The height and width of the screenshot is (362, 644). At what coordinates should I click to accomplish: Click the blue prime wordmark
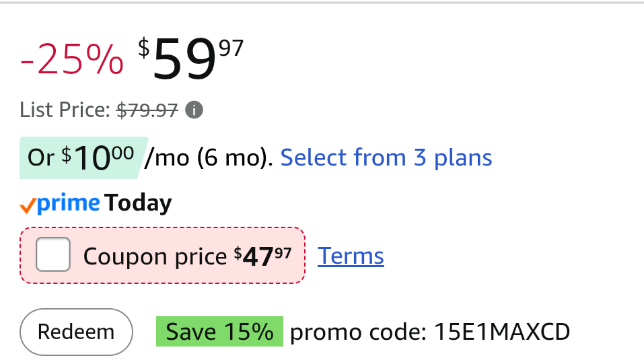[x=68, y=203]
